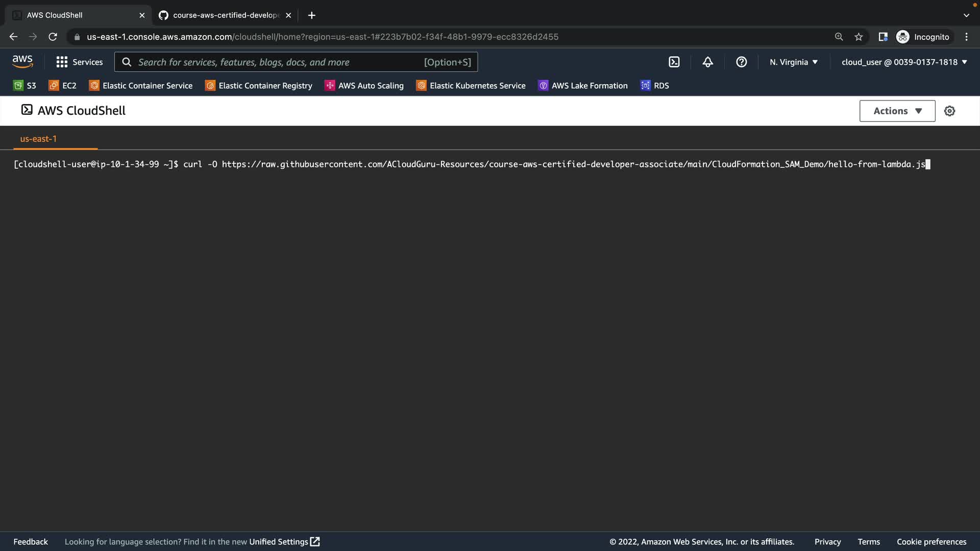
Task: Expand the Actions dropdown
Action: (x=897, y=111)
